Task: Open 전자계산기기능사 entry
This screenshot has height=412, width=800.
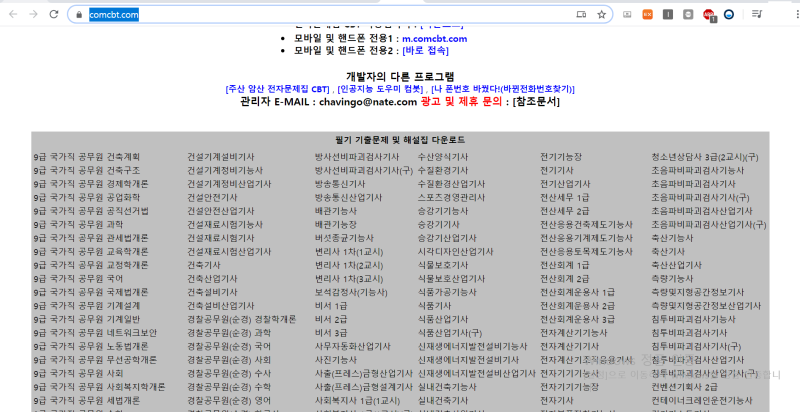Action: pos(574,333)
